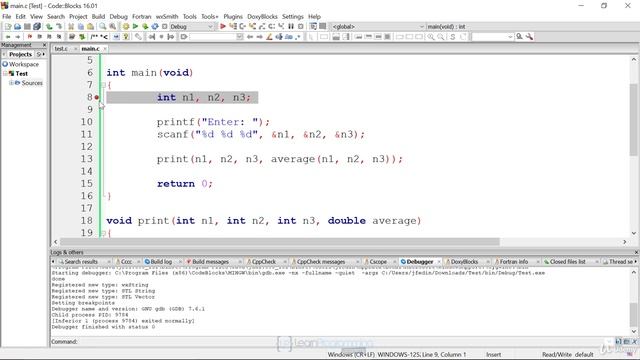
Task: Collapse the Test project tree node
Action: click(x=5, y=73)
